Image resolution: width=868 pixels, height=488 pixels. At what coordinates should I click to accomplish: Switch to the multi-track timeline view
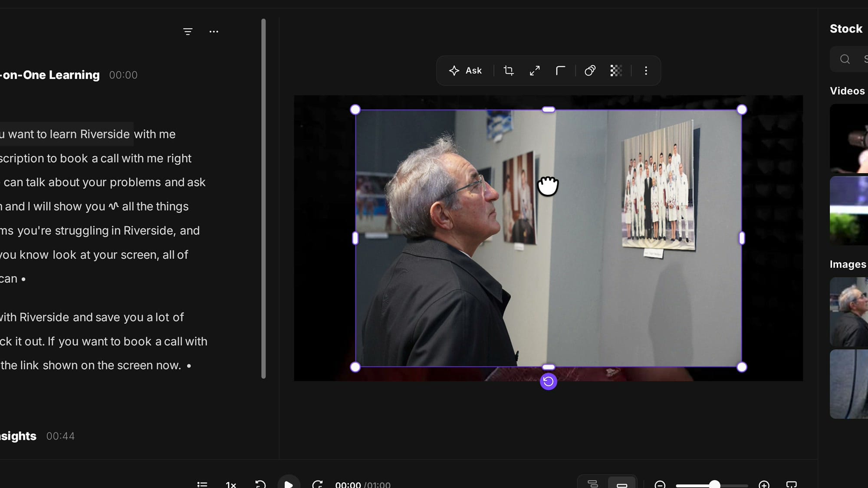click(593, 484)
